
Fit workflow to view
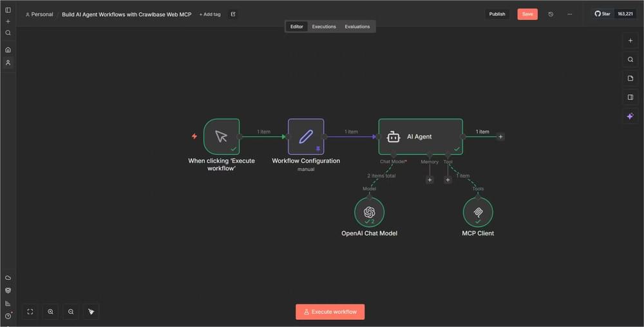point(30,312)
